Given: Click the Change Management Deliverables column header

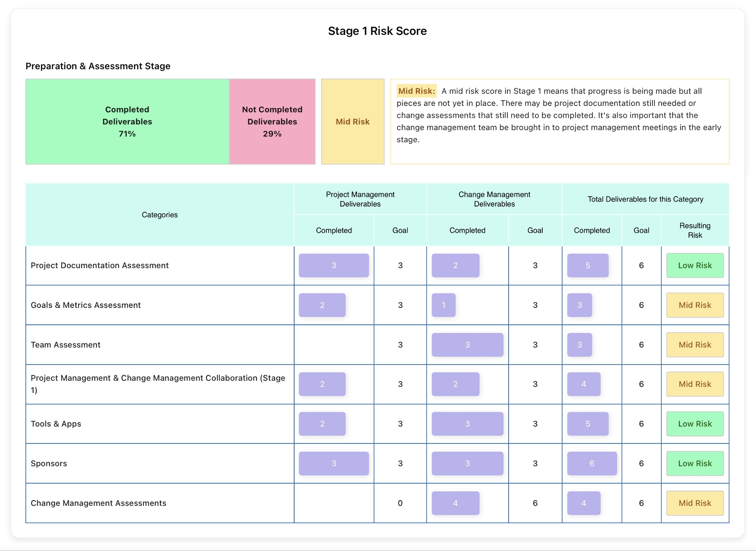Looking at the screenshot, I should [494, 199].
